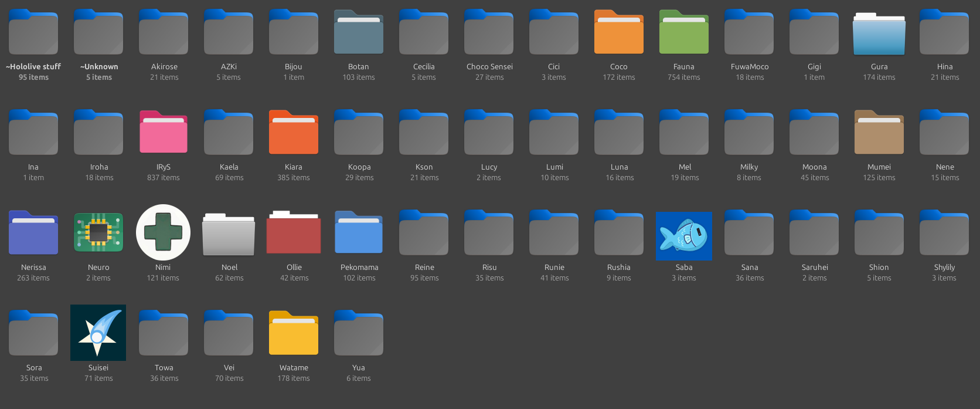Select the Moona folder icon
This screenshot has width=980, height=409.
pos(814,132)
